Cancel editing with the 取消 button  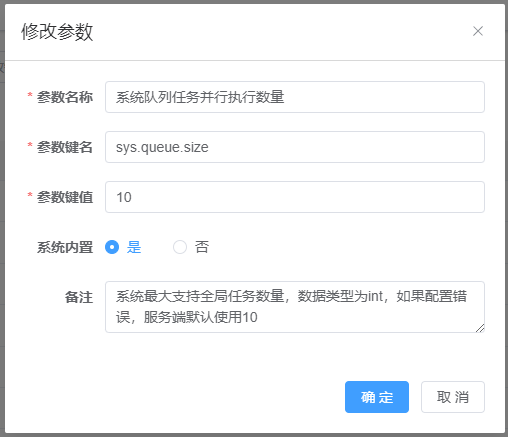(453, 397)
